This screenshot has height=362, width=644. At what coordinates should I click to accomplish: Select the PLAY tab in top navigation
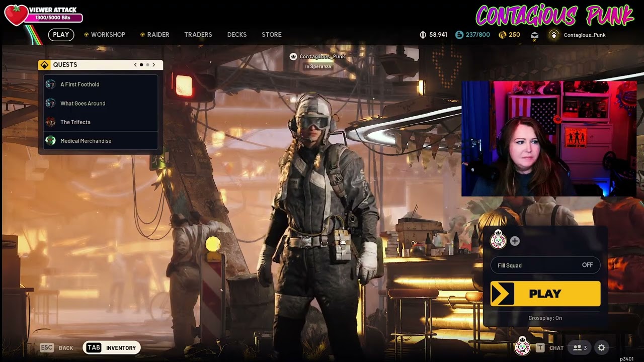pos(61,35)
